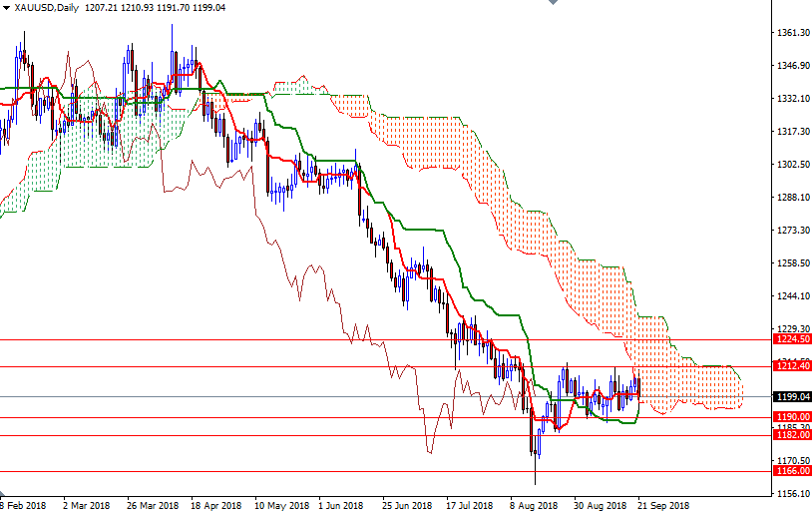This screenshot has height=513, width=812.
Task: Click the chart shift triangle marker at top
Action: coord(553,4)
